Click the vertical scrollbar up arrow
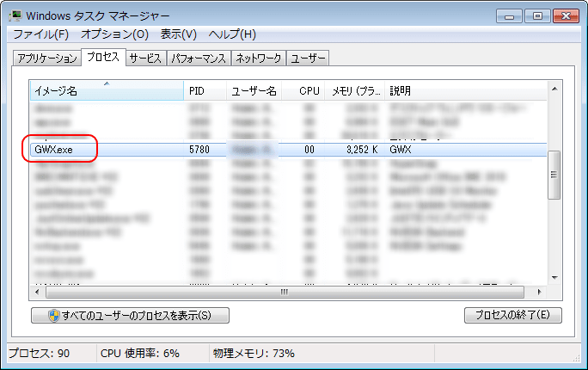The width and height of the screenshot is (588, 370). (x=554, y=89)
